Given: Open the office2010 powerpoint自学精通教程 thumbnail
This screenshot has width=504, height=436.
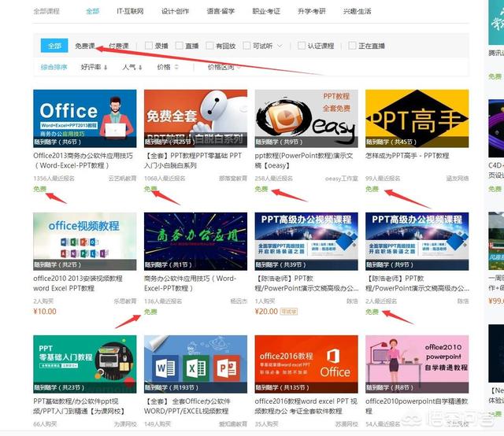Looking at the screenshot, I should [x=417, y=364].
